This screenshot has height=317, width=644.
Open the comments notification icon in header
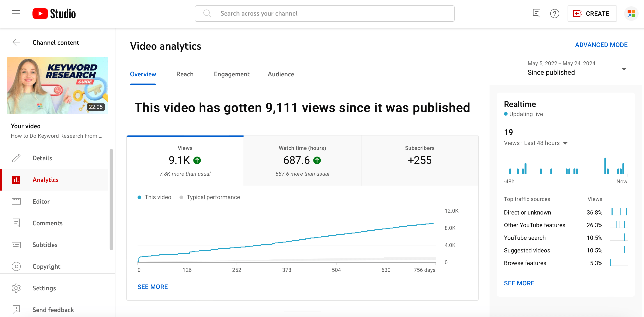coord(536,14)
